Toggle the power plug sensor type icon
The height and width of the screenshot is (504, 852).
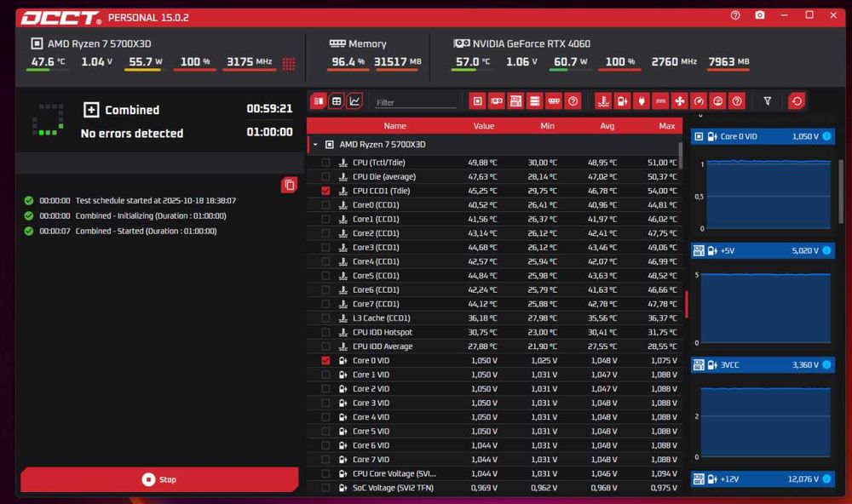[x=642, y=101]
